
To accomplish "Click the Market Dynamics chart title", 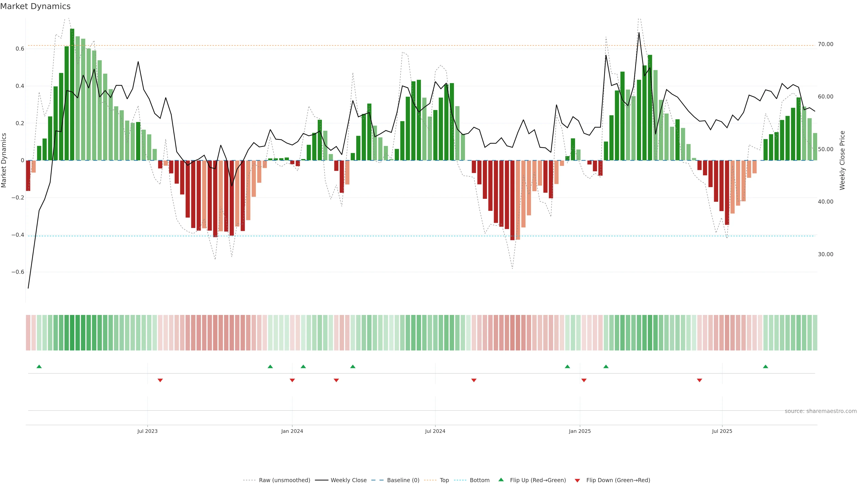I will [35, 6].
